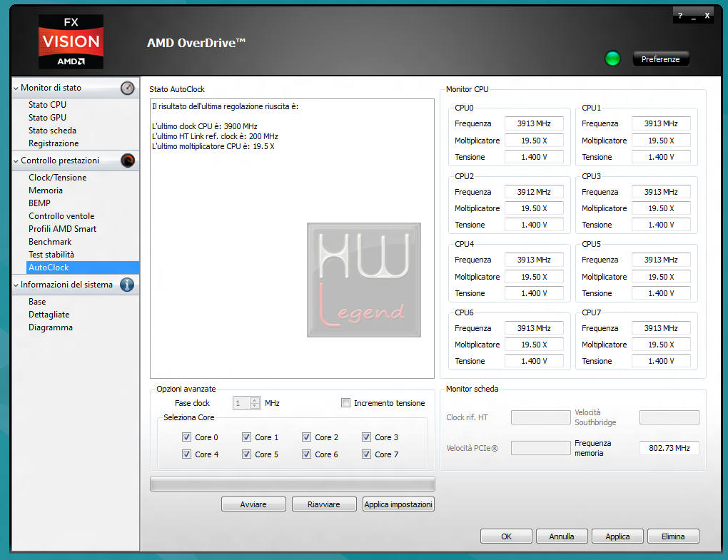Screen dimensions: 728x560
Task: Select Memoria in sidebar
Action: (46, 190)
